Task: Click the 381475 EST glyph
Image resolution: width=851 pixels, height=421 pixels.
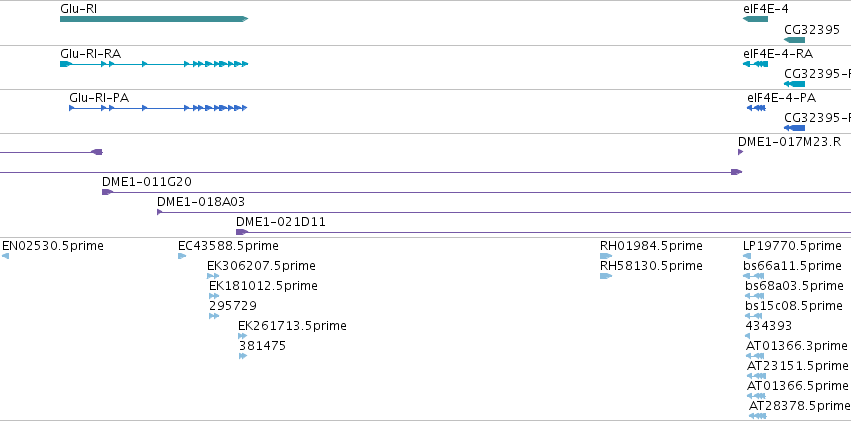Action: (243, 356)
